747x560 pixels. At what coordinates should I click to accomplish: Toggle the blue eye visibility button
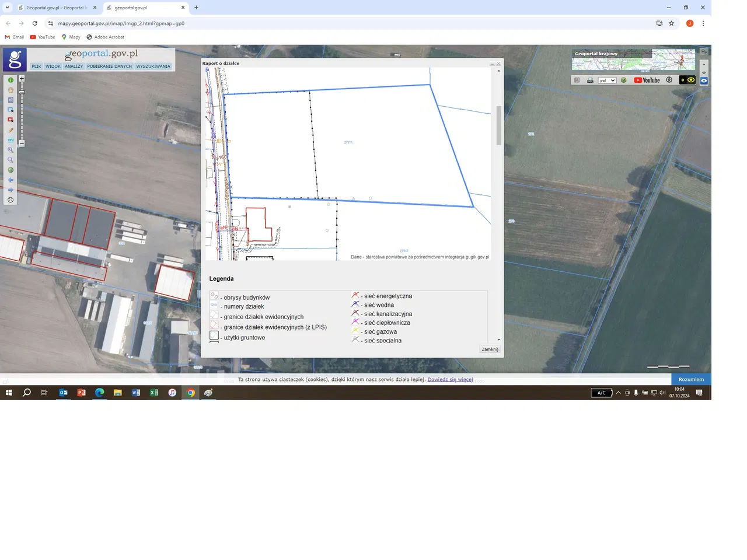click(704, 81)
